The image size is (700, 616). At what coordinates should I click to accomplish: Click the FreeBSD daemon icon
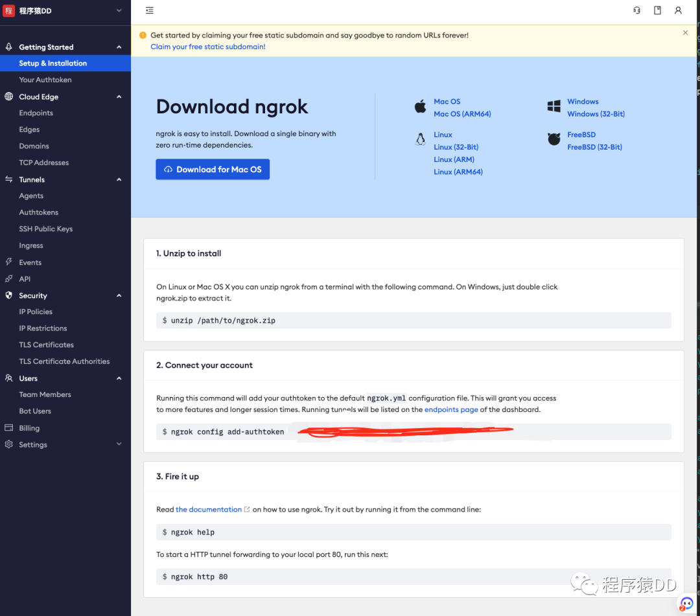click(x=554, y=139)
